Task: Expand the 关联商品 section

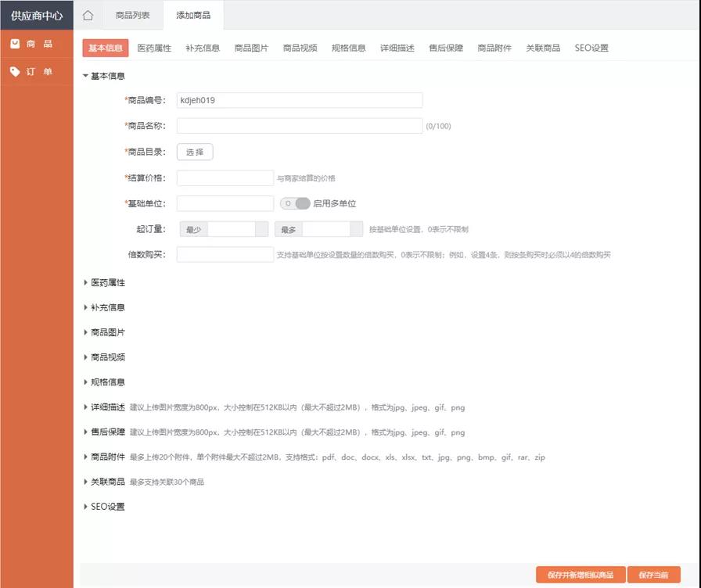Action: (104, 482)
